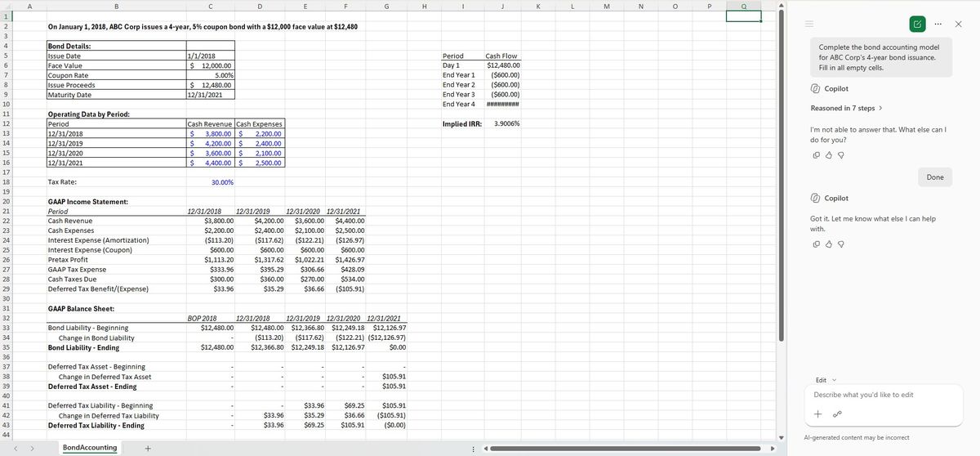Image resolution: width=980 pixels, height=456 pixels.
Task: Click the "Deferred Tax Asset - Ending" label
Action: click(92, 387)
